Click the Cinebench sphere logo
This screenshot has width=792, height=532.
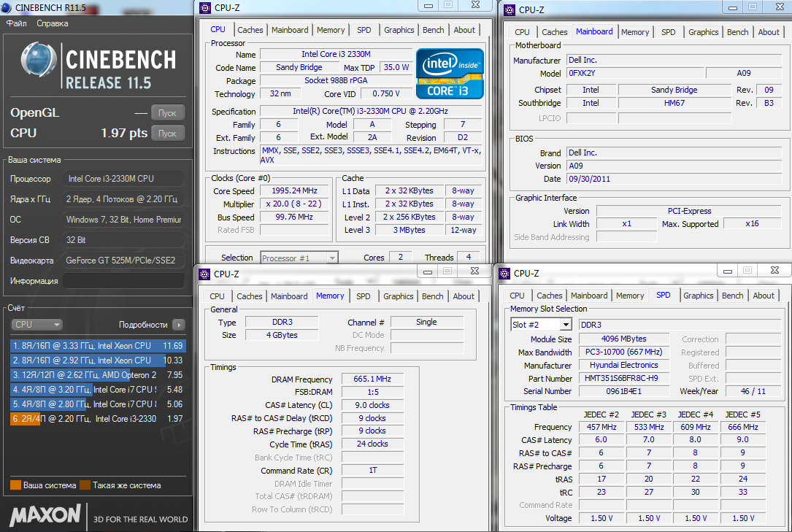[39, 59]
